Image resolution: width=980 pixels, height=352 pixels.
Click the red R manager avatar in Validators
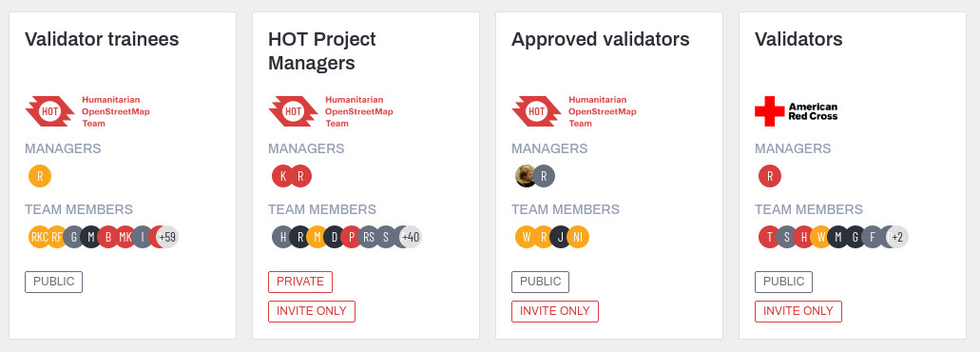coord(770,176)
